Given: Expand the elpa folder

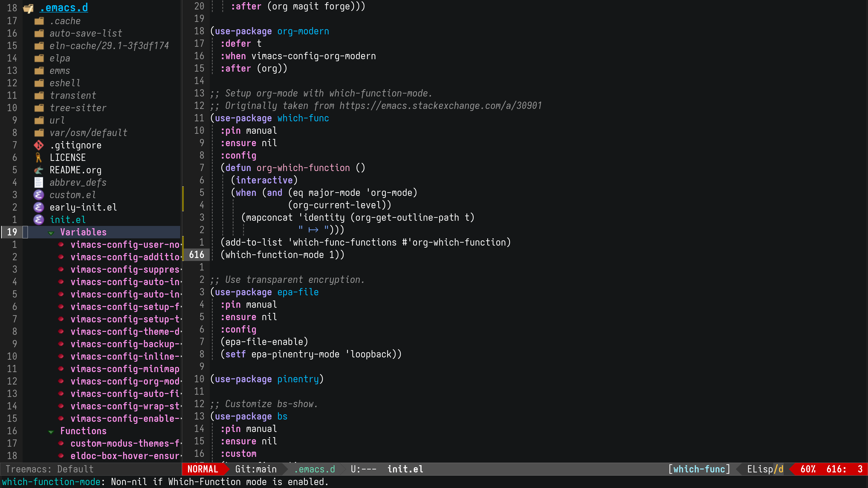Looking at the screenshot, I should [60, 58].
